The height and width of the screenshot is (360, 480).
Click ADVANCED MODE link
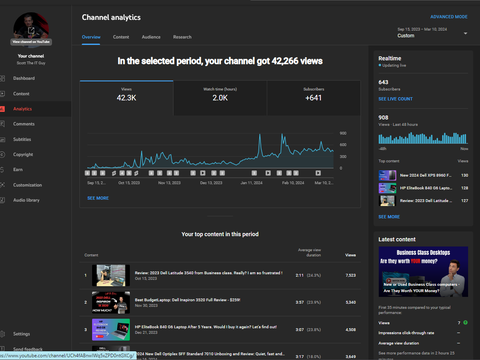[449, 17]
